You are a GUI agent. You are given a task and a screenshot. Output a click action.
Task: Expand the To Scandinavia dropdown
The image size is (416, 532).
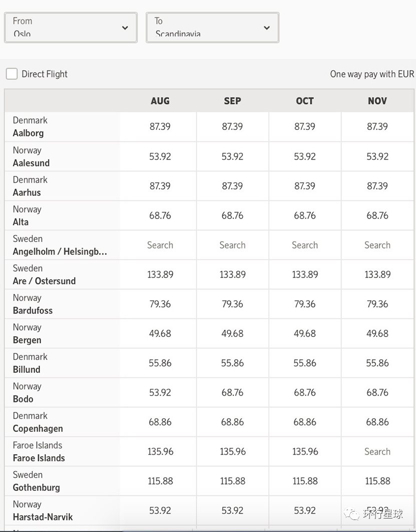pyautogui.click(x=212, y=27)
